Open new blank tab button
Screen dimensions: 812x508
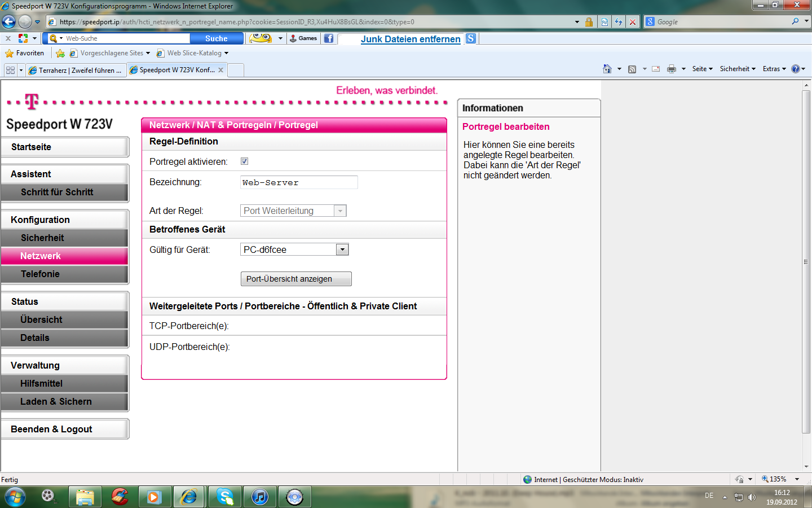236,70
